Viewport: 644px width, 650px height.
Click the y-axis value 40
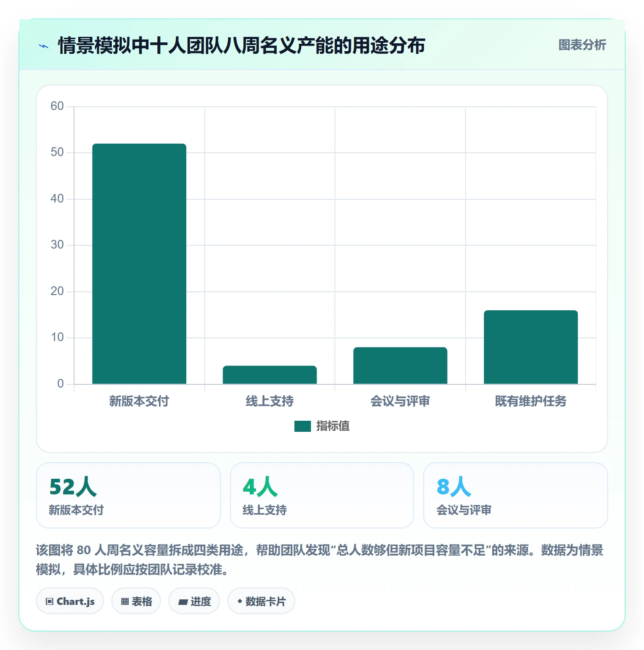pyautogui.click(x=57, y=199)
